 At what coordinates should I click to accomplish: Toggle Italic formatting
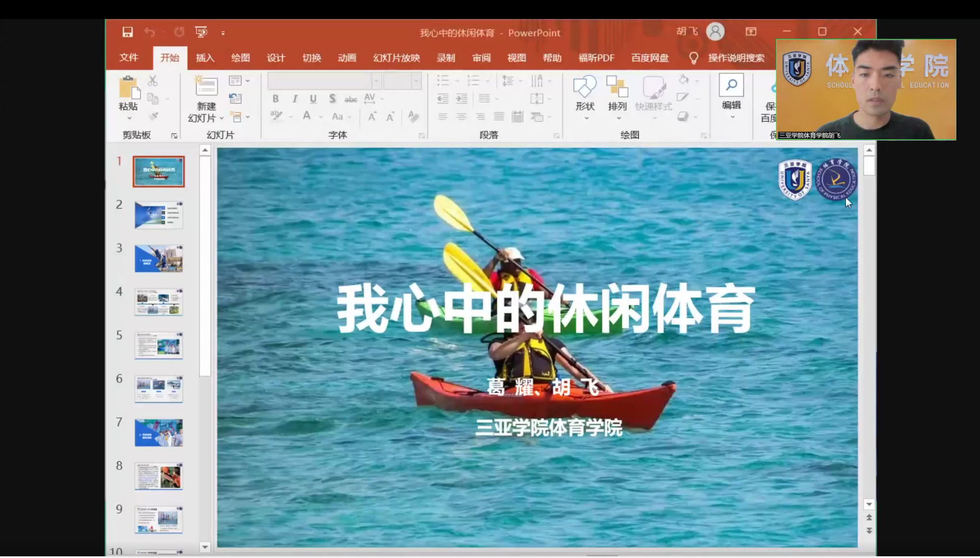[x=294, y=99]
